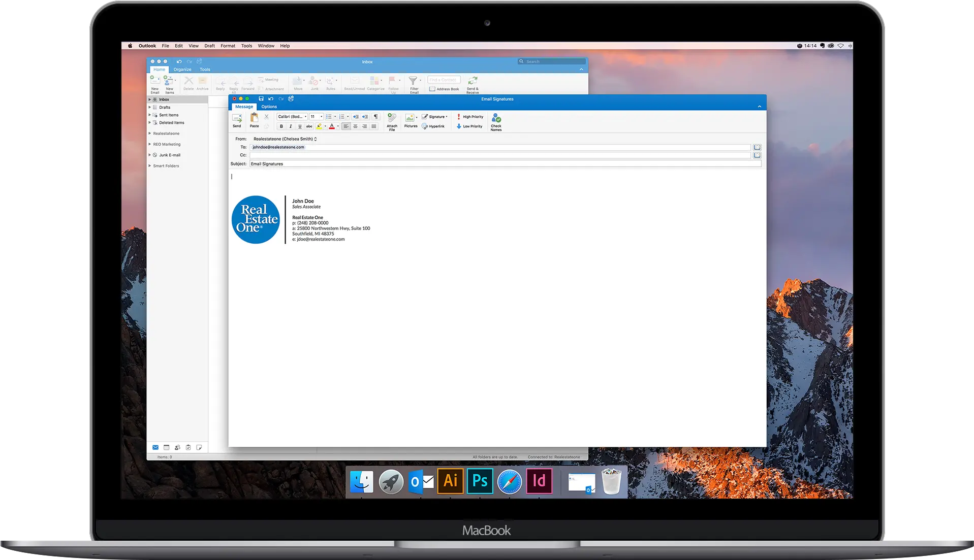974x560 pixels.
Task: Switch to Options tab in compose window
Action: pyautogui.click(x=269, y=107)
